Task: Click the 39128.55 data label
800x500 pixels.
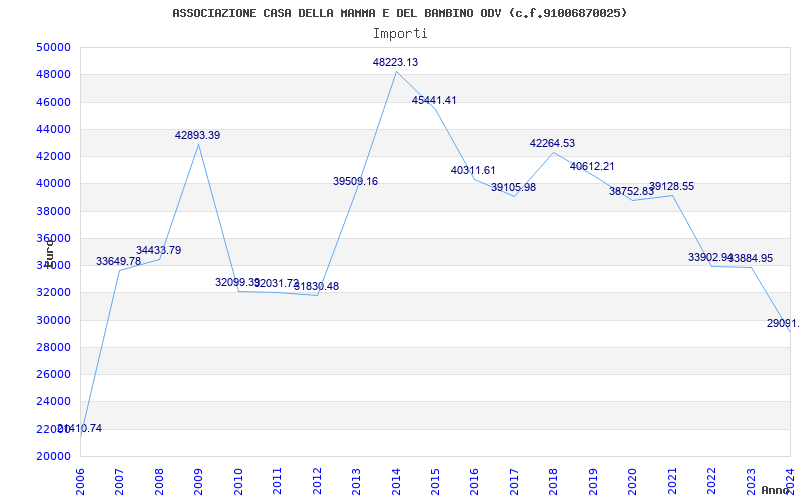Action: pos(671,186)
